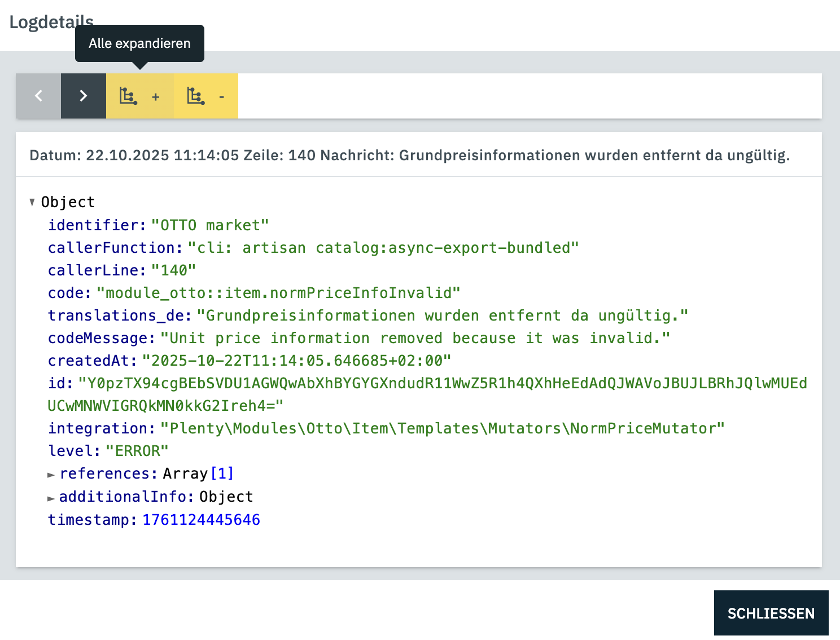This screenshot has width=840, height=640.
Task: Click the Datum header message line
Action: [409, 155]
